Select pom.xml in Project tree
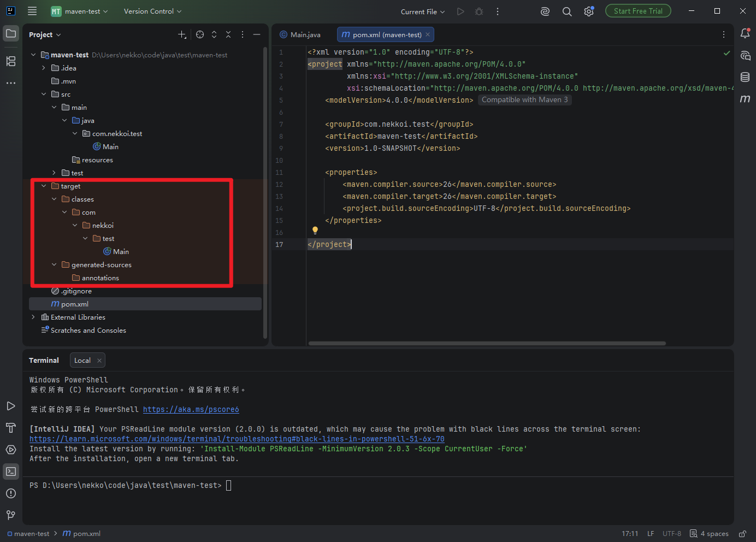Screen dimensions: 756x542 (x=145, y=304)
